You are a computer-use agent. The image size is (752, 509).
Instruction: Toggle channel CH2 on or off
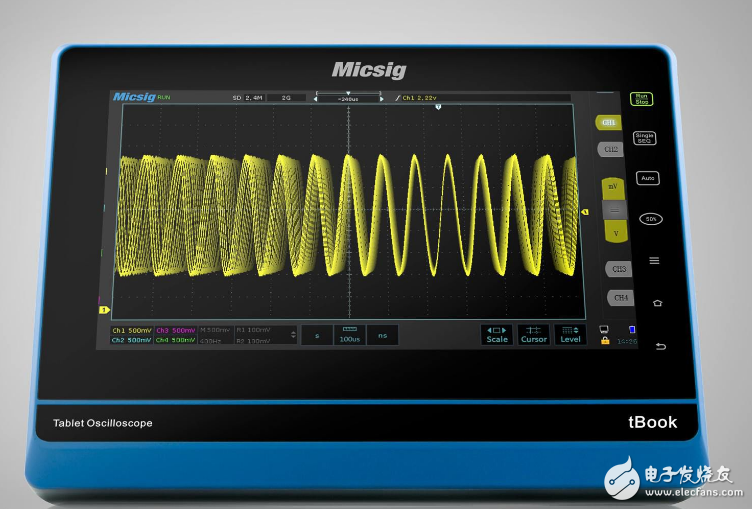609,149
